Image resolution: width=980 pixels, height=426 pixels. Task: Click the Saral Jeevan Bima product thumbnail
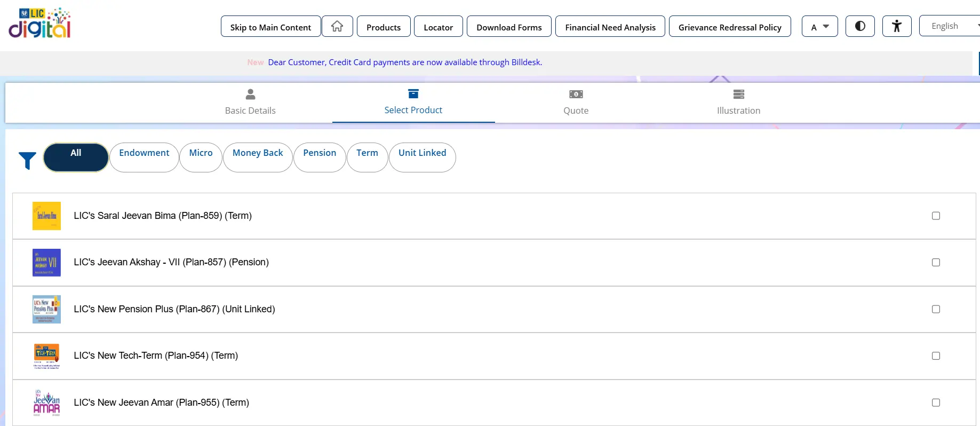[46, 216]
